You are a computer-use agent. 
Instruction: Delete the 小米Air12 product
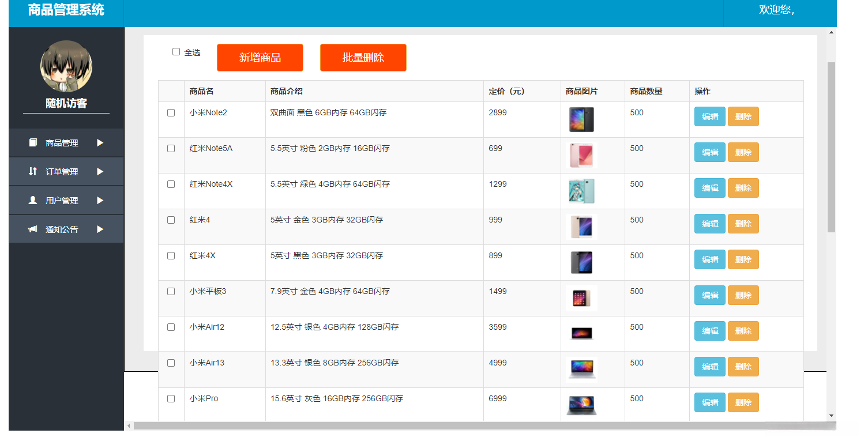[x=743, y=331]
